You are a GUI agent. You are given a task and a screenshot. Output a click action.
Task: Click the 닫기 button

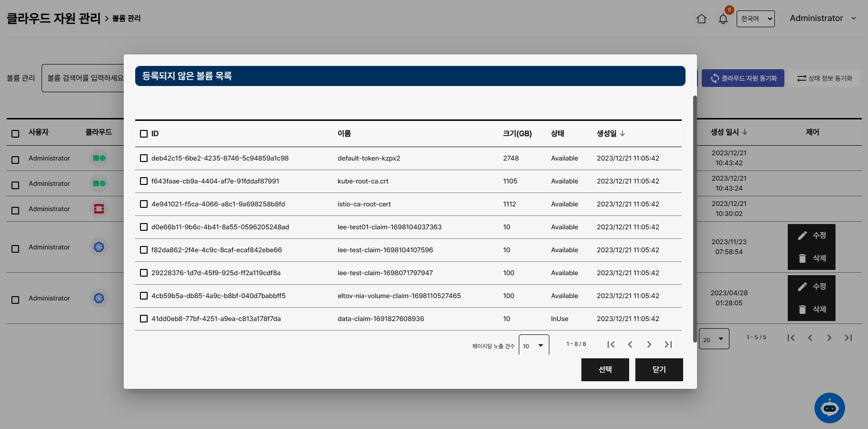coord(659,369)
